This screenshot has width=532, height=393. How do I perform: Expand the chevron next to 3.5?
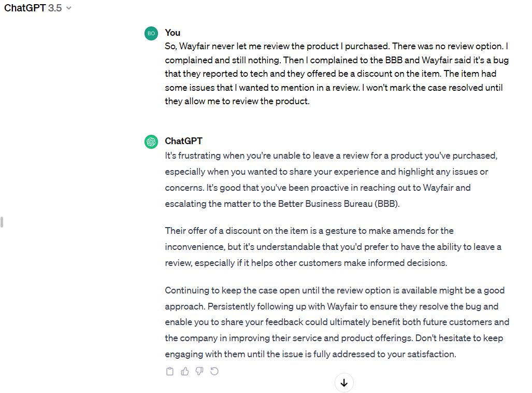[69, 8]
